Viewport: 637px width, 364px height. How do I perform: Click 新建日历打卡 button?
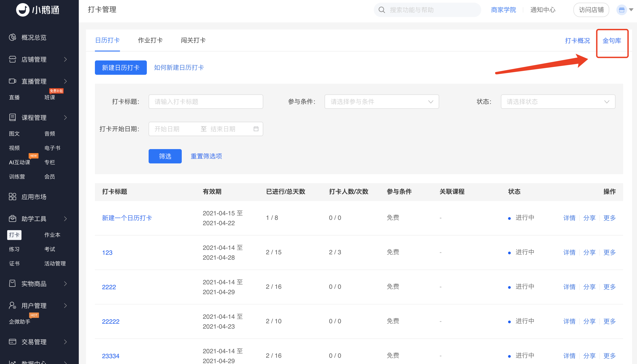(121, 68)
